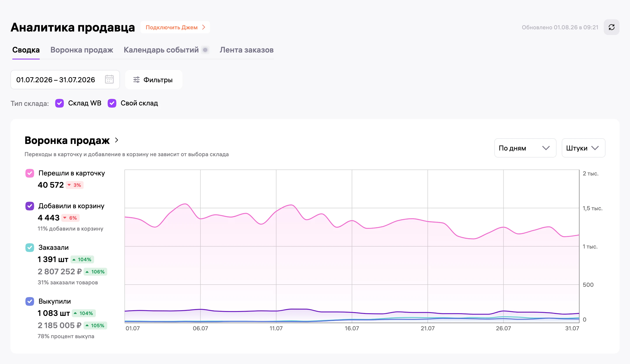Click the 6% decrease badge
This screenshot has width=630, height=364.
tap(70, 218)
